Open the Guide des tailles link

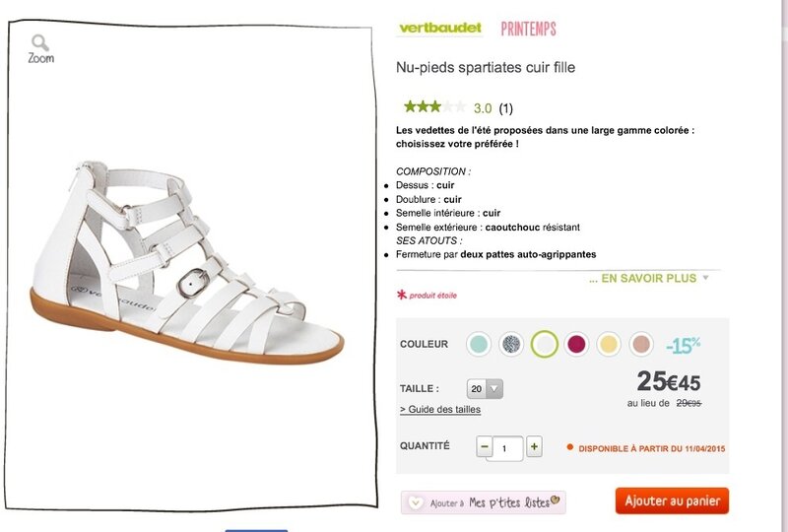coord(440,409)
